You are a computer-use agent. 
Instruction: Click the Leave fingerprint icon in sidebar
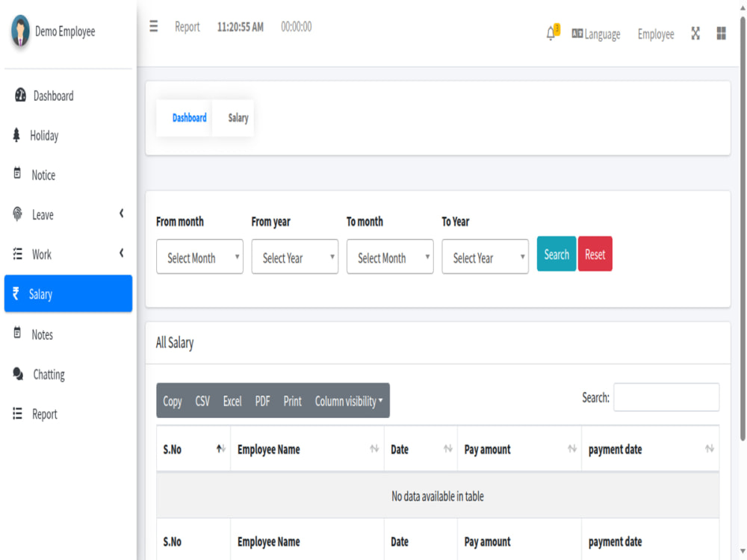17,214
